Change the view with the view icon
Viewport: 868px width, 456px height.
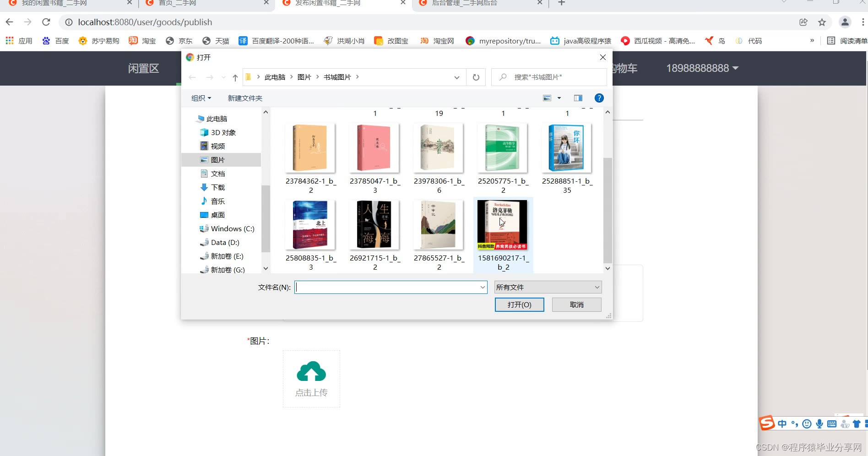[547, 98]
